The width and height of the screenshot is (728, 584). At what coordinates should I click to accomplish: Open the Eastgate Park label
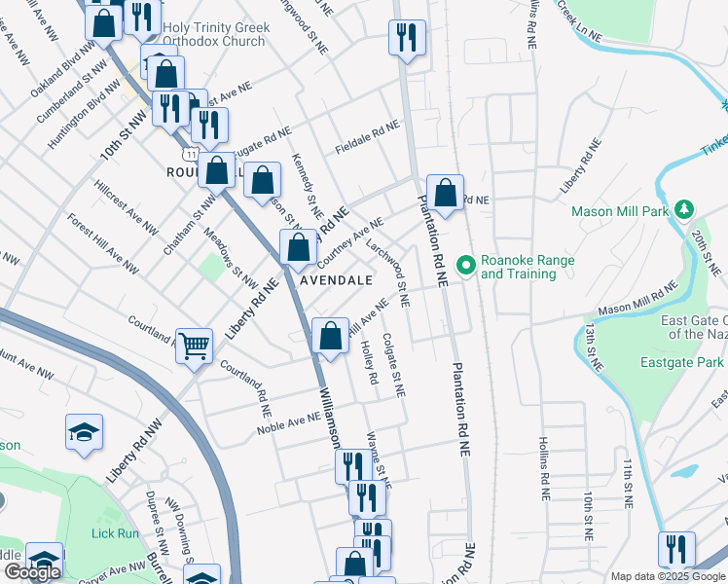pos(682,362)
